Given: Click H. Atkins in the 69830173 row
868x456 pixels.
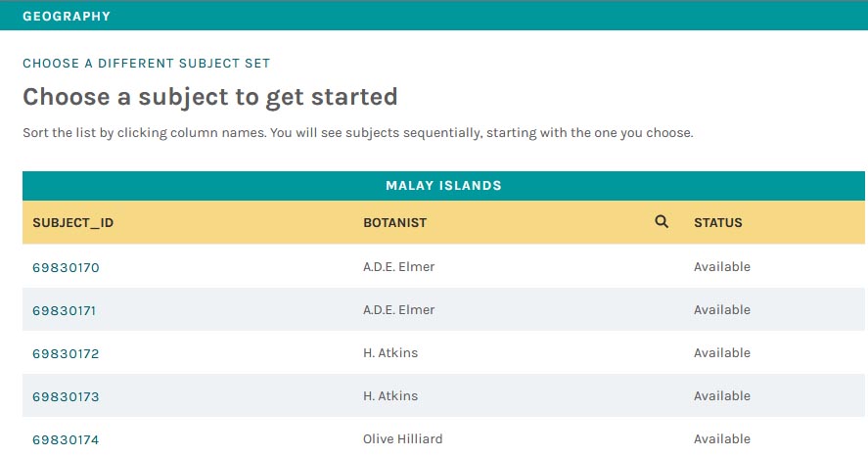Looking at the screenshot, I should coord(390,396).
